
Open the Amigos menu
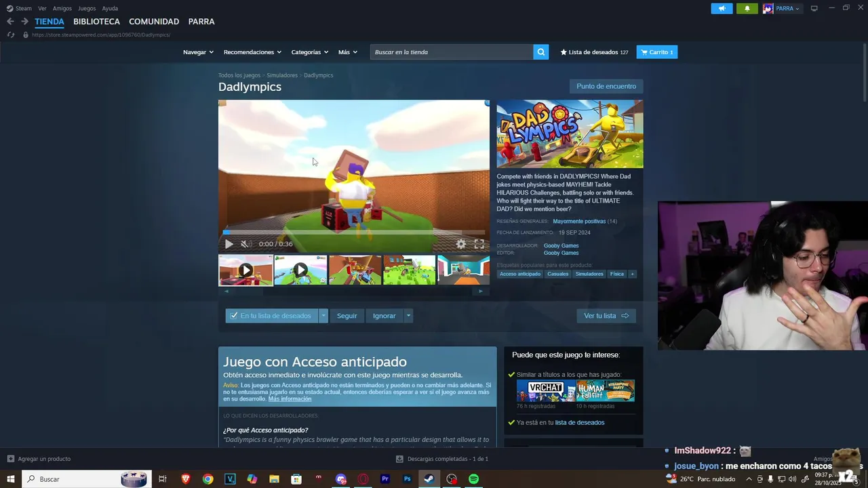coord(62,8)
